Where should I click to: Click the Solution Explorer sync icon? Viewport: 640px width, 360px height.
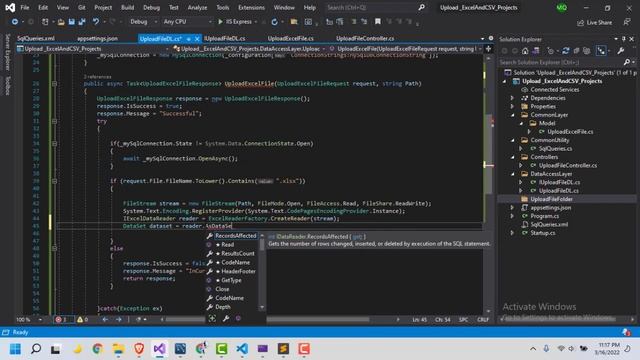565,51
